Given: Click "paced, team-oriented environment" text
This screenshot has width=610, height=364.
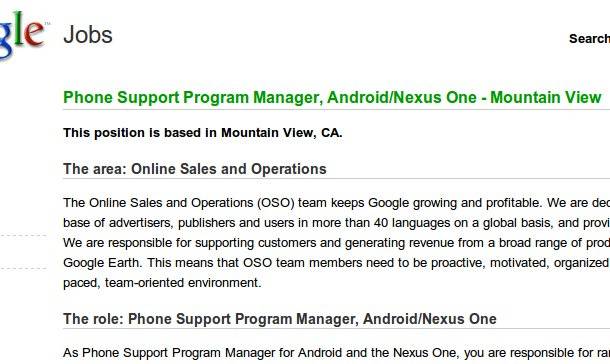Looking at the screenshot, I should [x=162, y=283].
